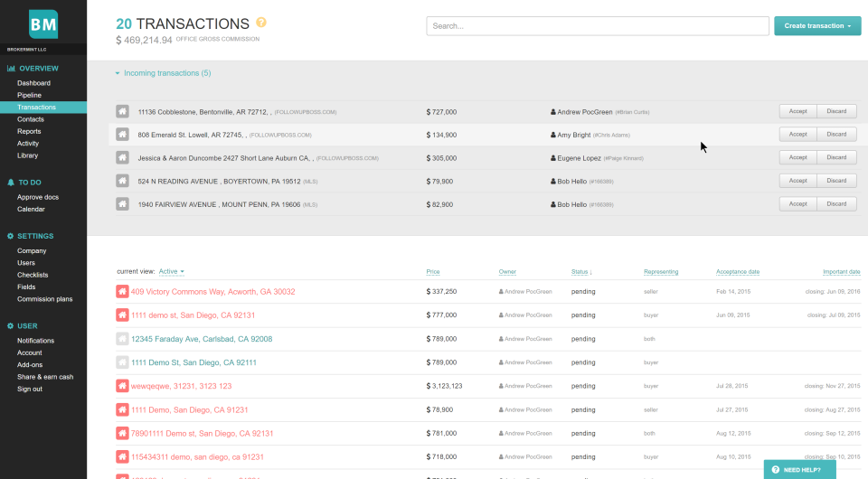Click house icon for 11136 Cobblestone transaction
Image resolution: width=868 pixels, height=479 pixels.
coord(122,111)
